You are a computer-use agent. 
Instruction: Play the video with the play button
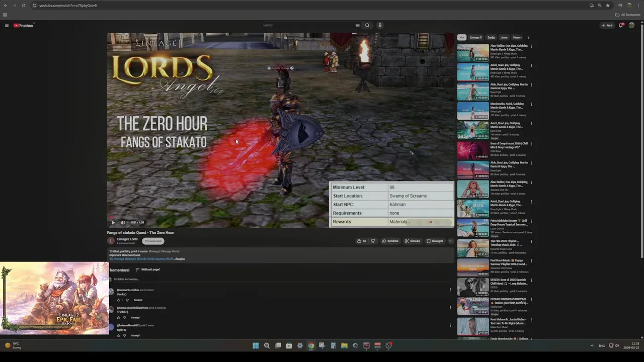coord(113,222)
